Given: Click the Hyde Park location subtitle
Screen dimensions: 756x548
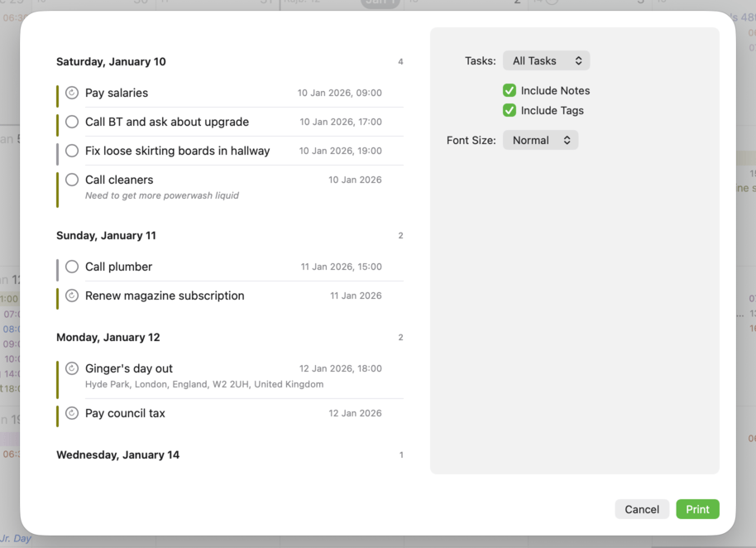Looking at the screenshot, I should (203, 384).
